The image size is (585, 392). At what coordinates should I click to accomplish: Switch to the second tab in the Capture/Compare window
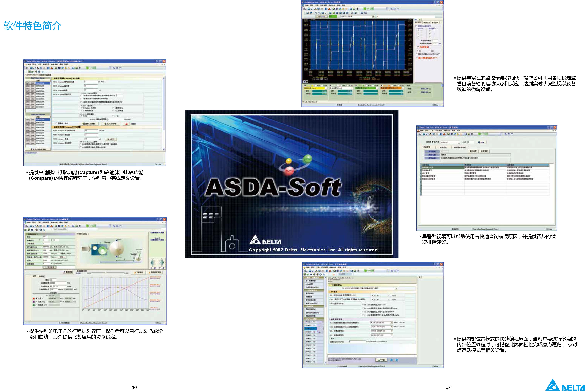click(x=45, y=75)
